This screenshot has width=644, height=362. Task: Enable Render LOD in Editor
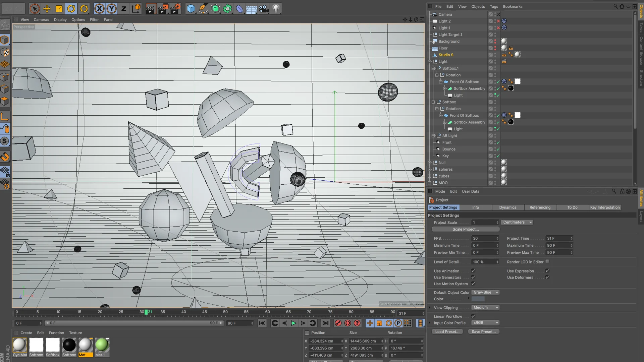[x=547, y=261]
